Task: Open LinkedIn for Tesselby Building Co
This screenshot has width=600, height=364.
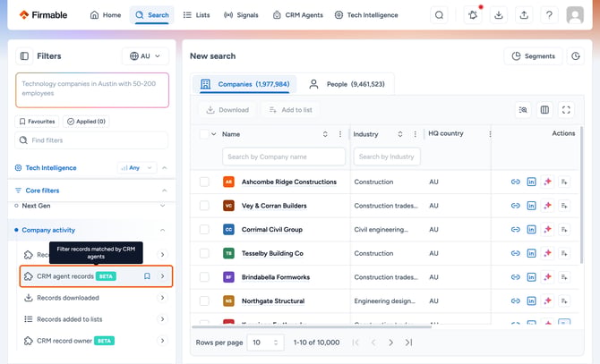Action: click(x=532, y=253)
